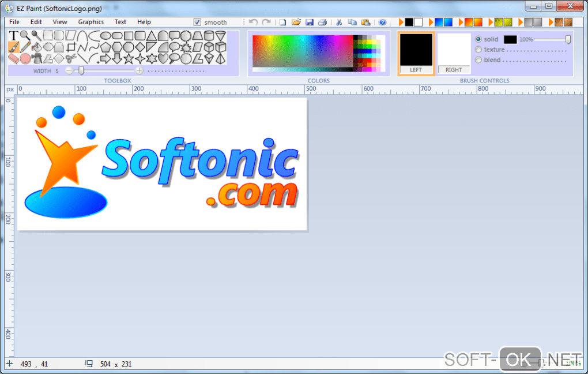Print the image
The image size is (588, 374).
pyautogui.click(x=322, y=22)
